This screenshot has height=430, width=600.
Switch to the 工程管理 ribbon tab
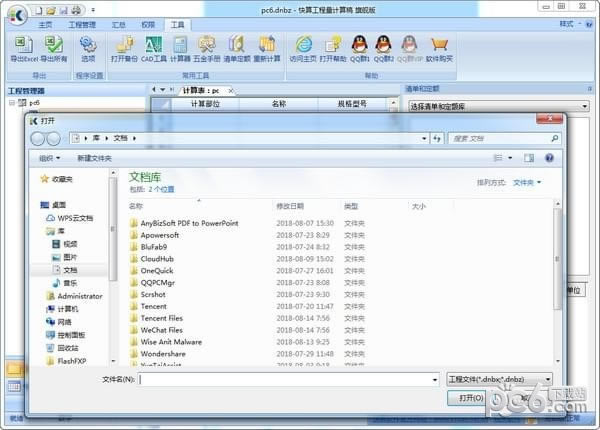coord(84,22)
